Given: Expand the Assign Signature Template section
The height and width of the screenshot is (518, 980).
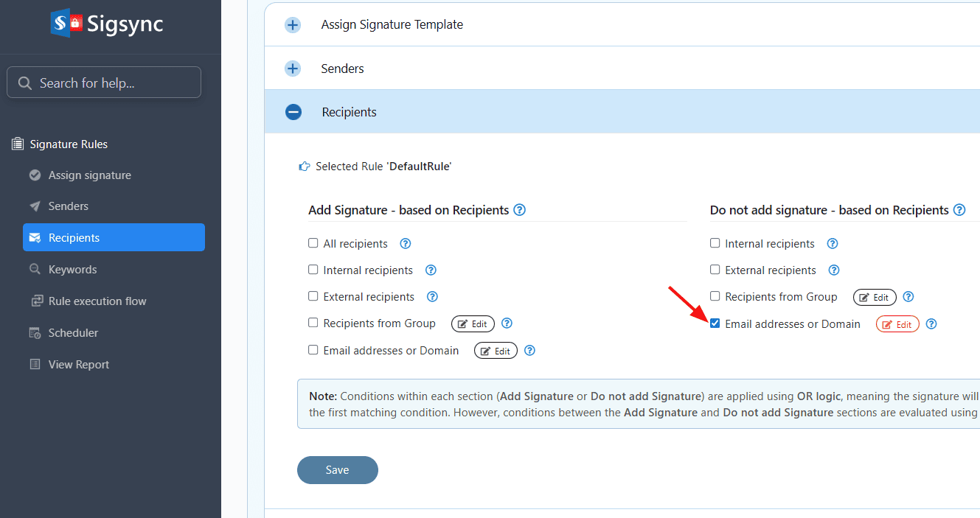Looking at the screenshot, I should click(x=293, y=25).
